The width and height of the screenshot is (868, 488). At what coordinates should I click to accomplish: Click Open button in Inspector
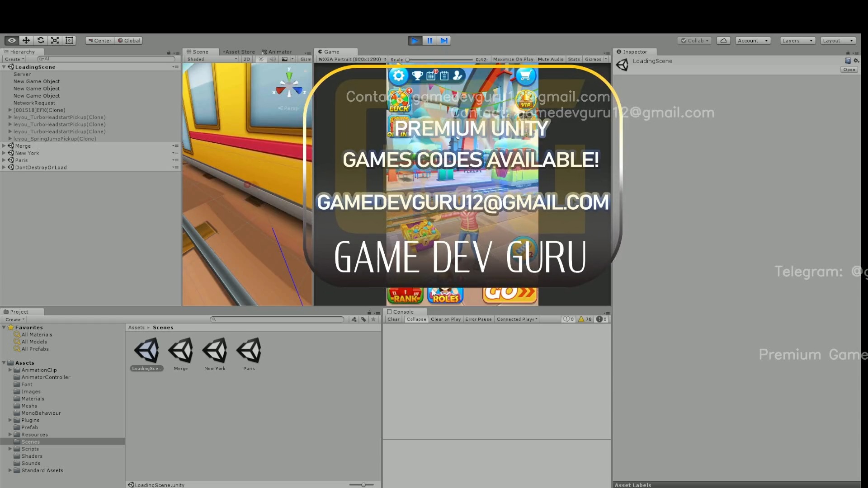[x=849, y=70]
